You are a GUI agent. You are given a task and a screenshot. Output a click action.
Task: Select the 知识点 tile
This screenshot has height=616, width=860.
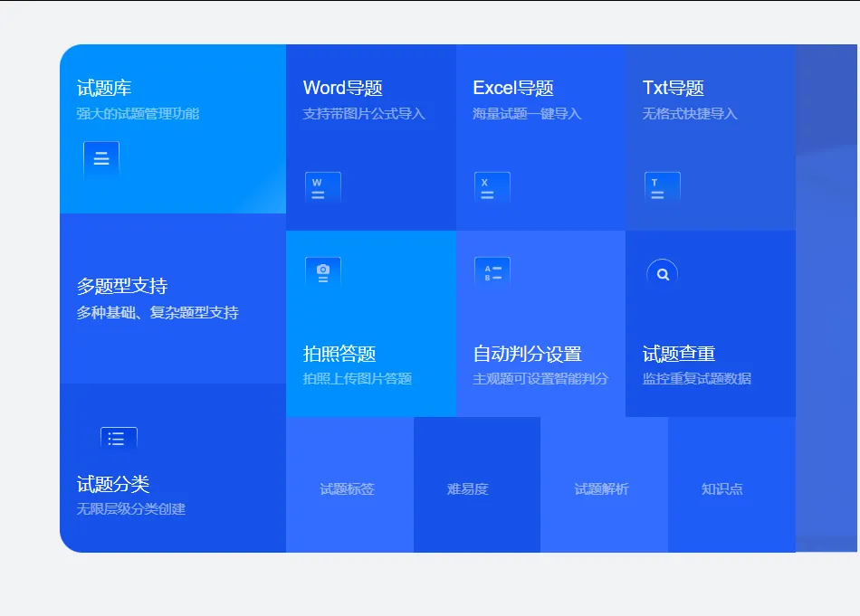pyautogui.click(x=722, y=488)
